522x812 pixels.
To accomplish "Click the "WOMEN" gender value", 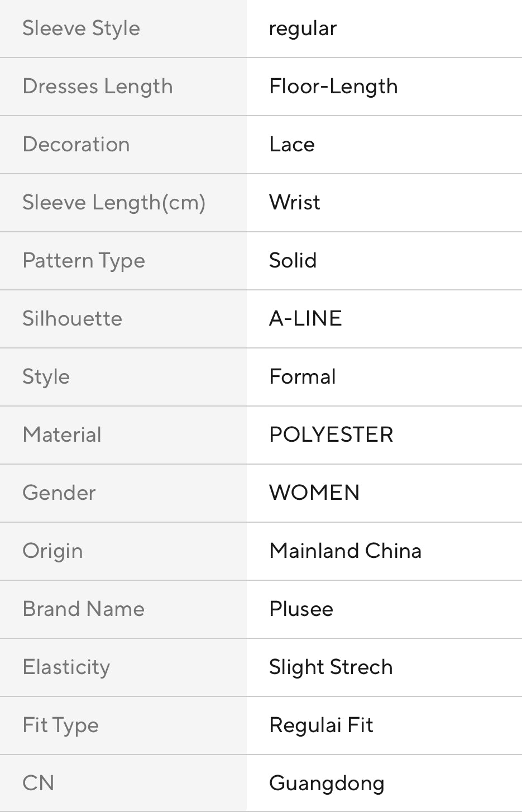I will coord(314,493).
